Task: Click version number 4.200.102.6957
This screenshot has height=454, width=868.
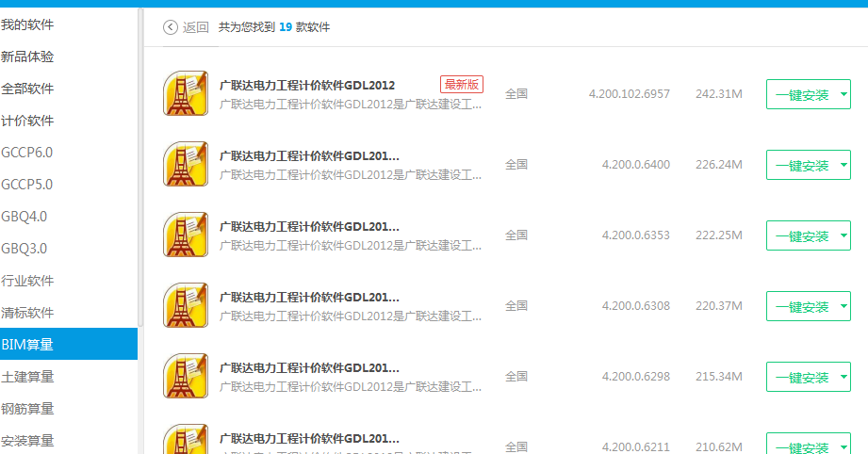Action: [x=630, y=94]
